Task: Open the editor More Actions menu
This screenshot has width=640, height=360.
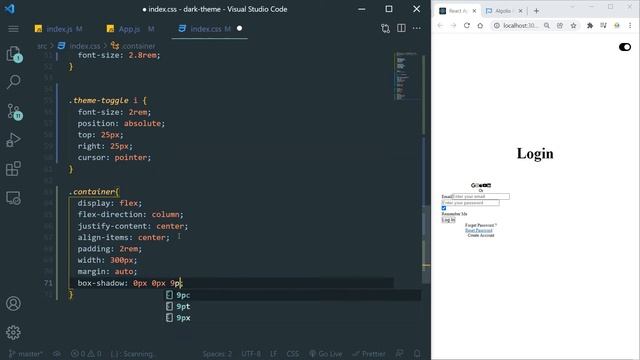Action: [x=417, y=28]
